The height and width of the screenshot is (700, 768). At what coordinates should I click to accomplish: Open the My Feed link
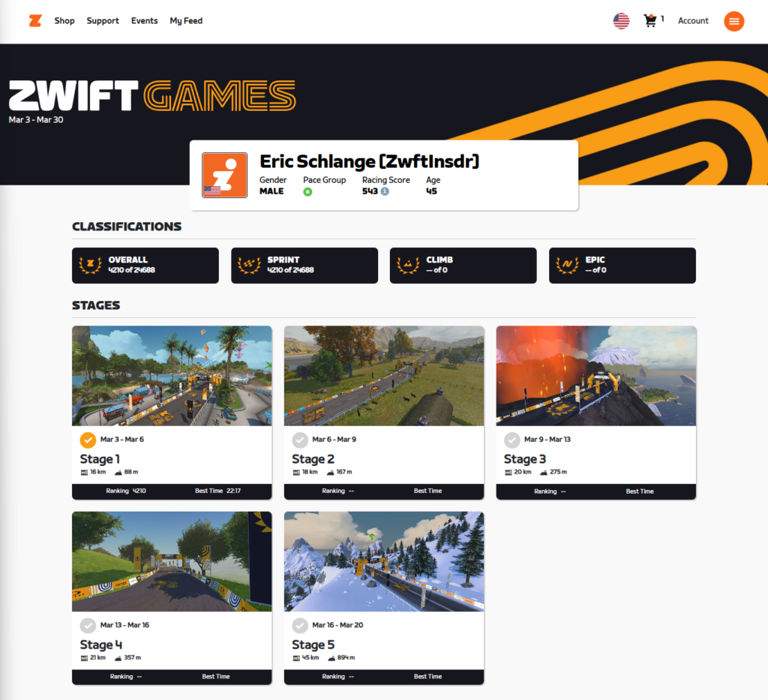tap(186, 21)
